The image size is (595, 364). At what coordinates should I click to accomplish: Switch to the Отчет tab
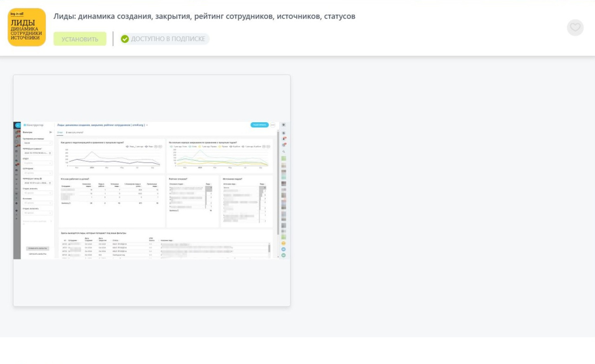(x=59, y=132)
